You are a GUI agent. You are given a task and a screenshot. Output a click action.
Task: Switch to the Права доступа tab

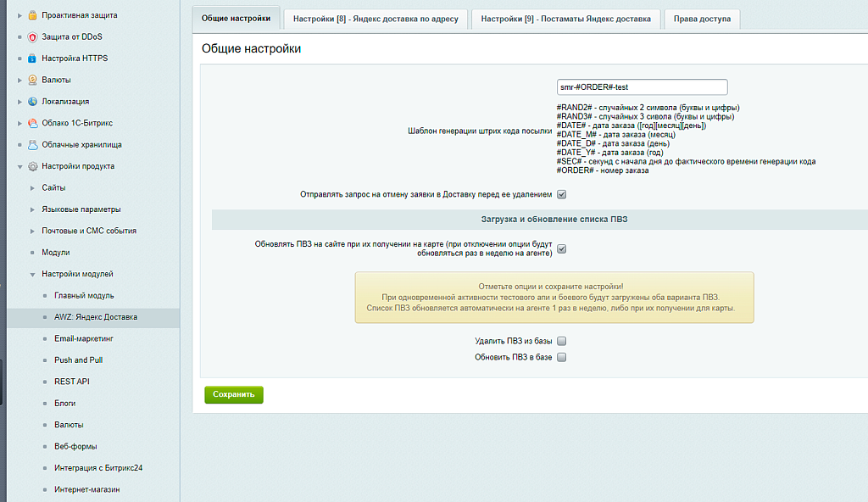tap(702, 19)
